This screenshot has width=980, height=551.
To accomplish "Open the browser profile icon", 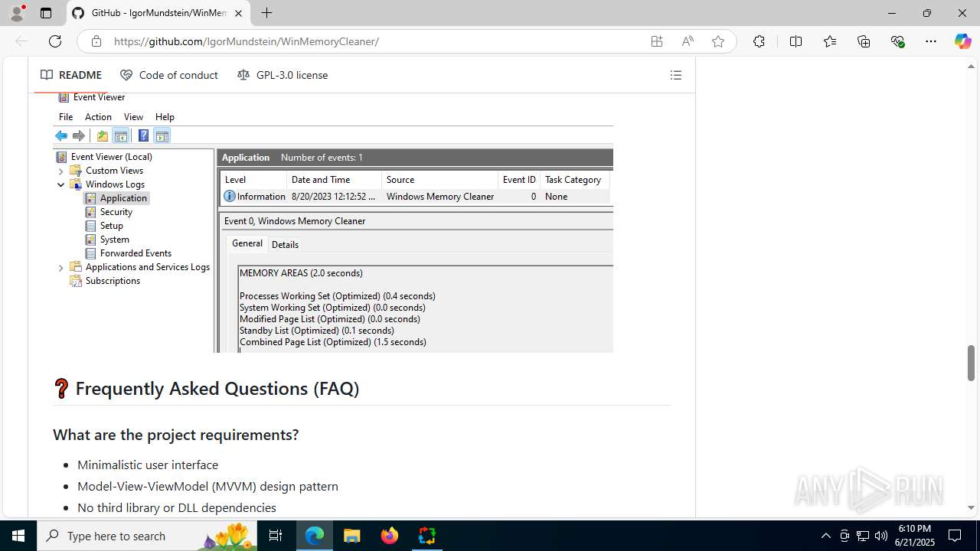I will (16, 13).
